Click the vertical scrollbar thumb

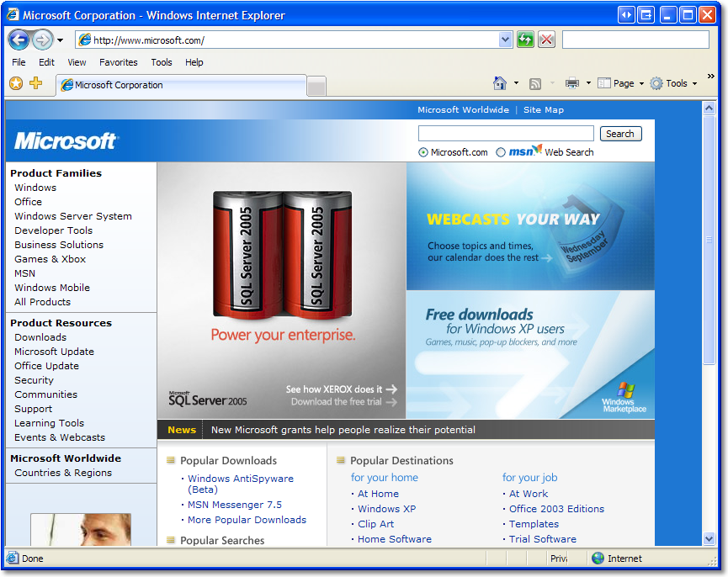[709, 240]
